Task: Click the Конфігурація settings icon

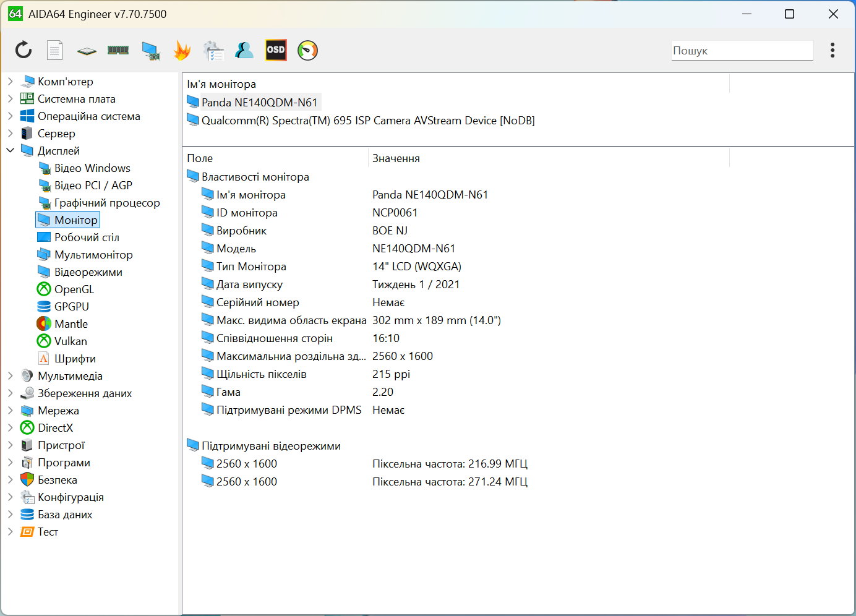Action: pyautogui.click(x=27, y=497)
